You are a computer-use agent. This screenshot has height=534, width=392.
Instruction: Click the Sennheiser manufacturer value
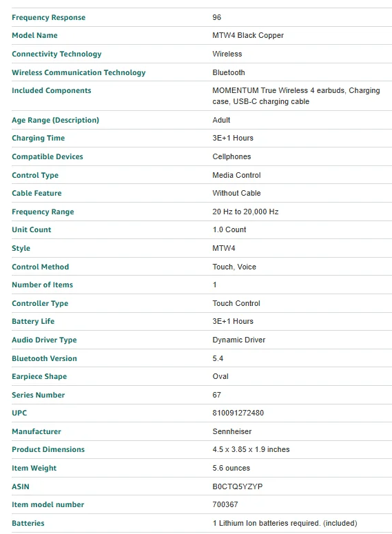(232, 431)
